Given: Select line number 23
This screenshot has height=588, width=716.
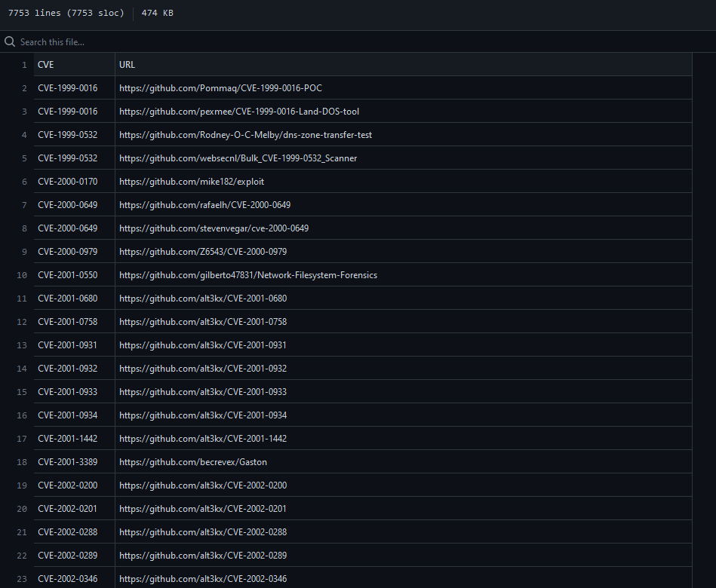Looking at the screenshot, I should [x=22, y=579].
